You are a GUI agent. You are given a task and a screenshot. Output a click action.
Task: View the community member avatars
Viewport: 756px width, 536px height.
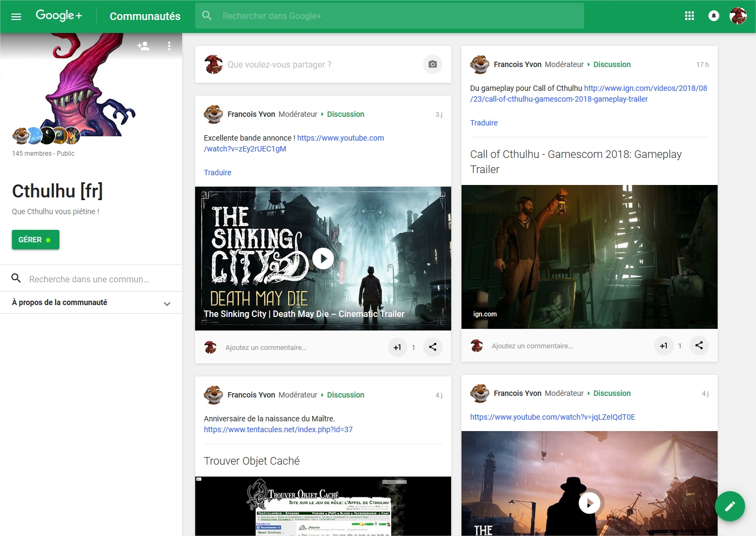point(46,135)
